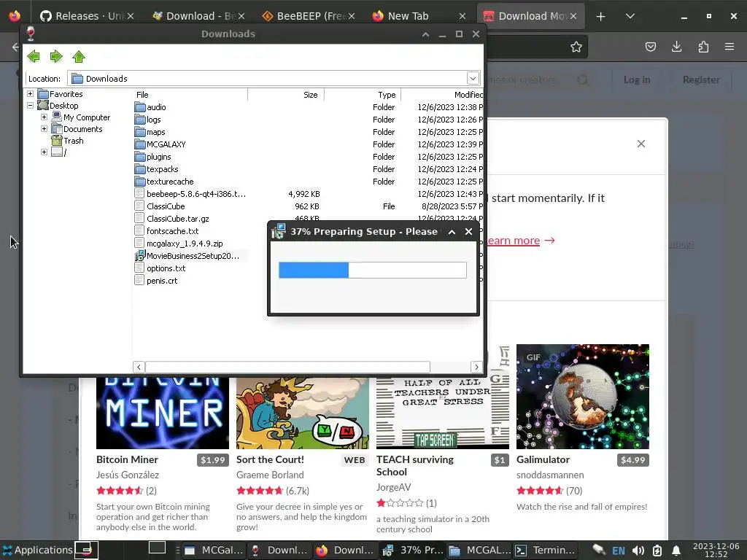Open the Bitcoin Miner game thumbnail

click(163, 413)
